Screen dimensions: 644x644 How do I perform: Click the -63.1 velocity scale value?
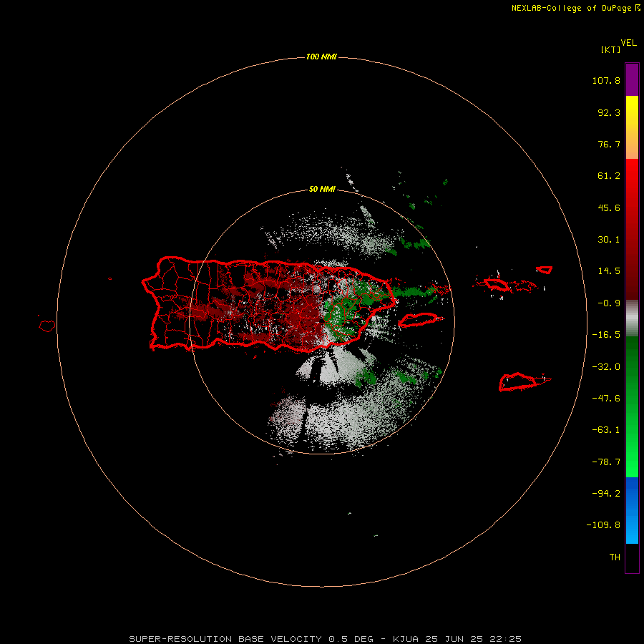(x=606, y=430)
